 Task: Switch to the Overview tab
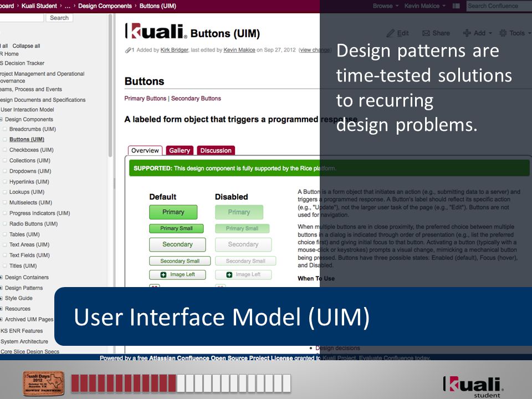tap(145, 150)
